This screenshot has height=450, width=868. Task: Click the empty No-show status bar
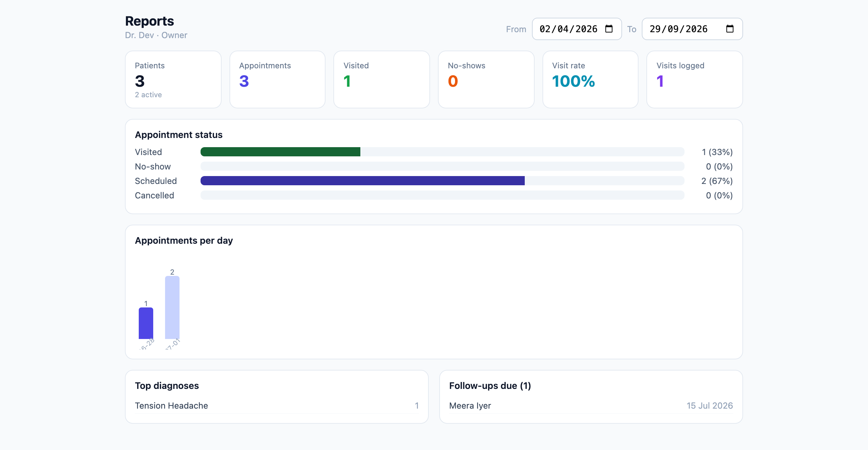(443, 166)
